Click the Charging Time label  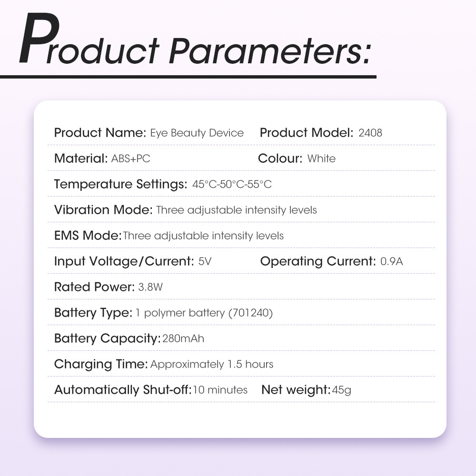(x=101, y=364)
